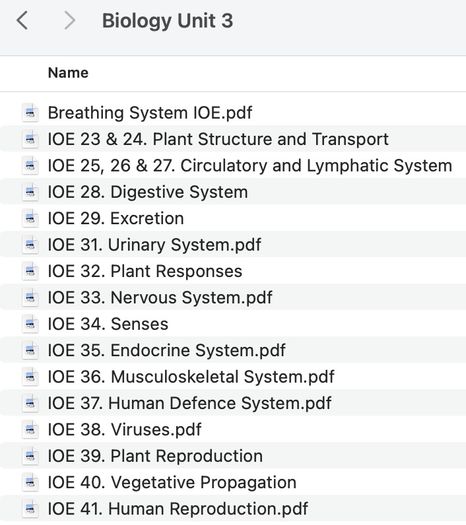The width and height of the screenshot is (466, 525).
Task: Sort files by the Name column header
Action: 68,73
